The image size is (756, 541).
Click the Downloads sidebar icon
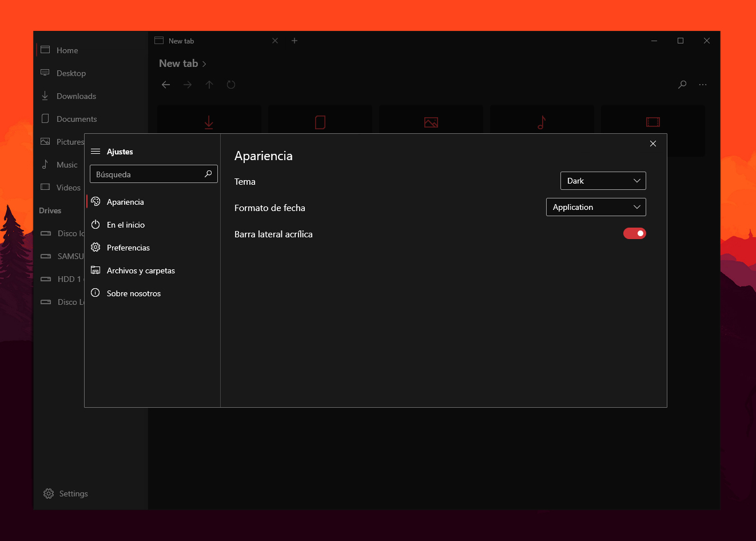coord(45,96)
